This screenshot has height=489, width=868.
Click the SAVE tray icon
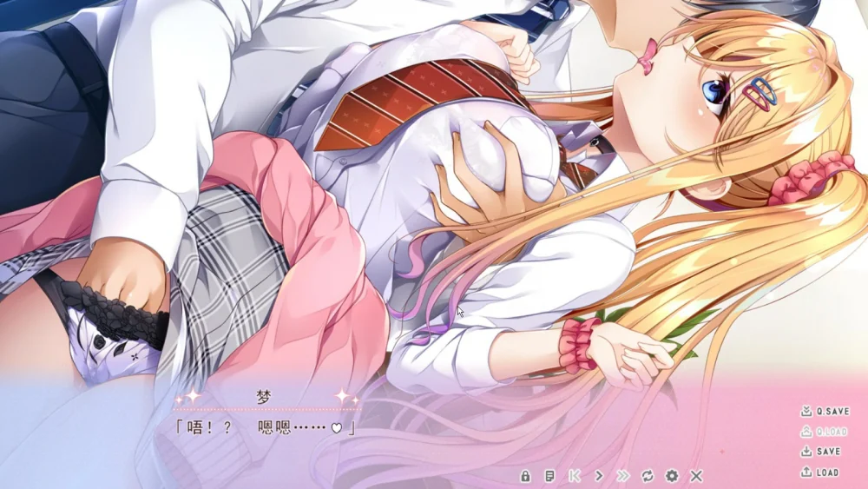[x=806, y=452]
